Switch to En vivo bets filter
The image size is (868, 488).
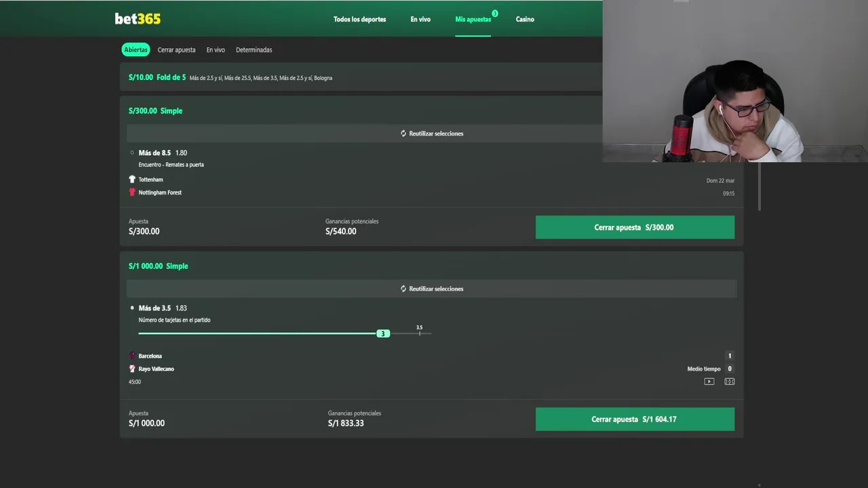(216, 49)
